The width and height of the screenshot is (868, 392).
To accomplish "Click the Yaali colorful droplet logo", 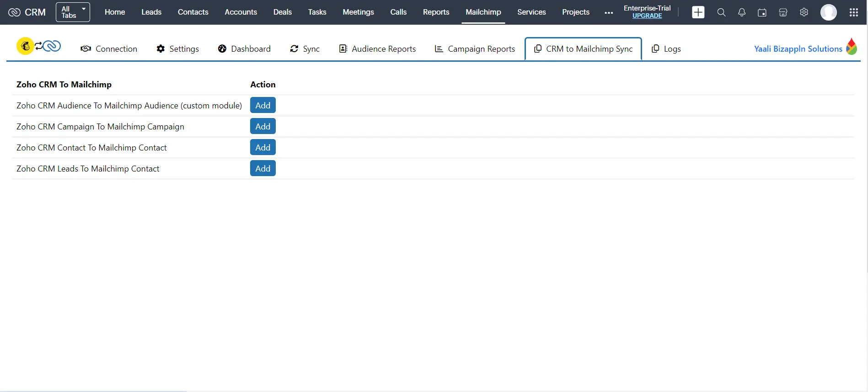I will click(852, 46).
